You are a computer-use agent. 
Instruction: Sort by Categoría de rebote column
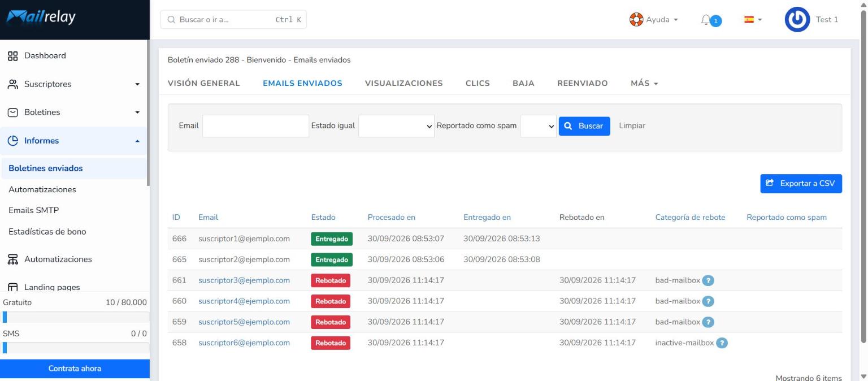pos(690,217)
